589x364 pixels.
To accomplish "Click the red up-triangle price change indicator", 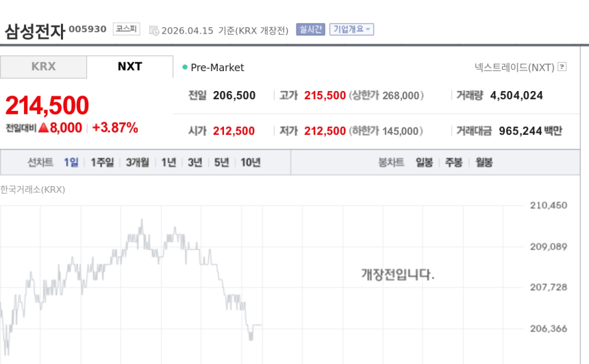I will [x=43, y=127].
